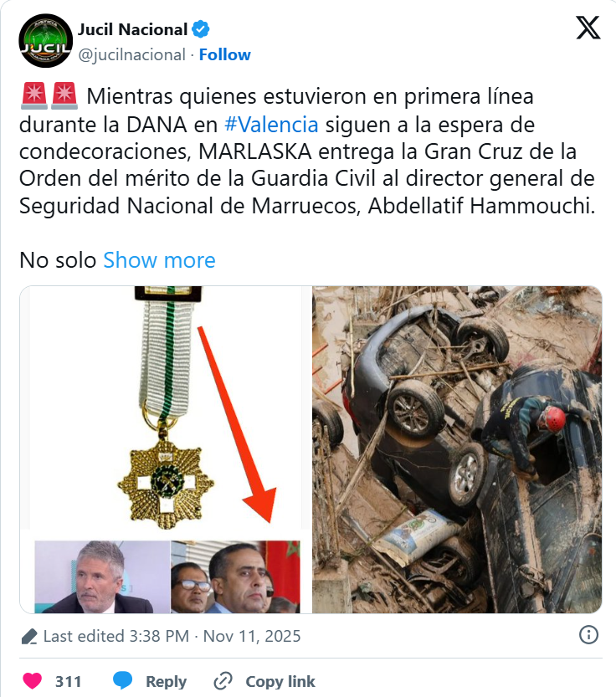Open the Jucil Nacional display name
The width and height of the screenshot is (616, 697).
click(x=132, y=29)
